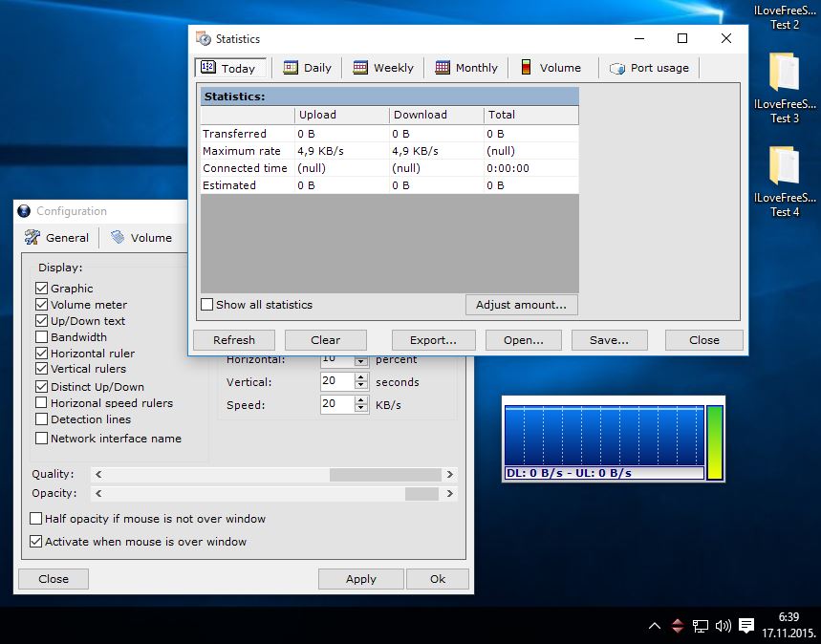Check Show all statistics
Screen dimensions: 821x644
point(207,305)
